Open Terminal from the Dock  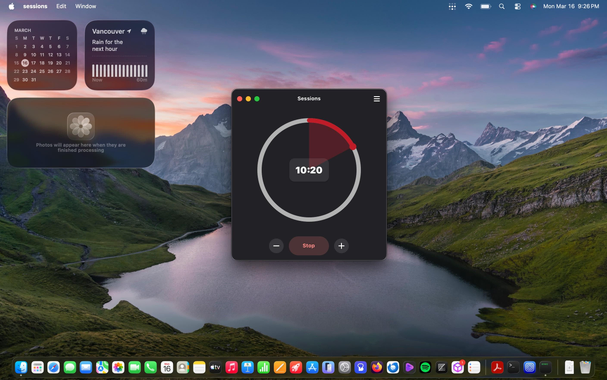pyautogui.click(x=513, y=367)
